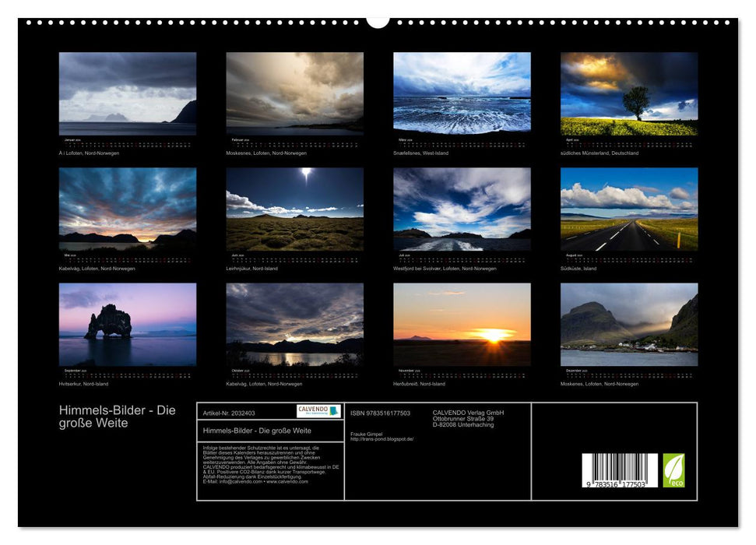Open the Hvítserkur rock formation photo
The image size is (756, 545).
pyautogui.click(x=128, y=324)
